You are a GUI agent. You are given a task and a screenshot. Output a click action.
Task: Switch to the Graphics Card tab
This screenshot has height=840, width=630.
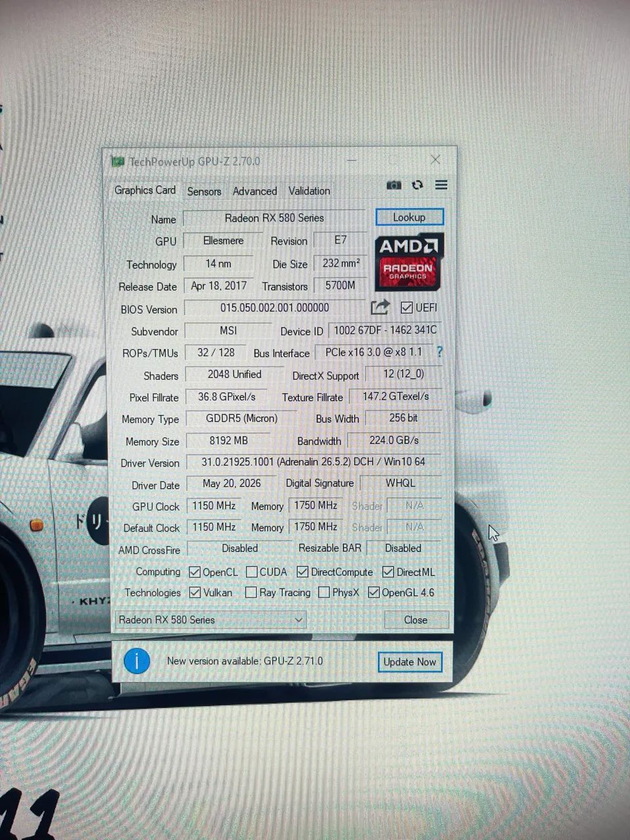coord(145,190)
